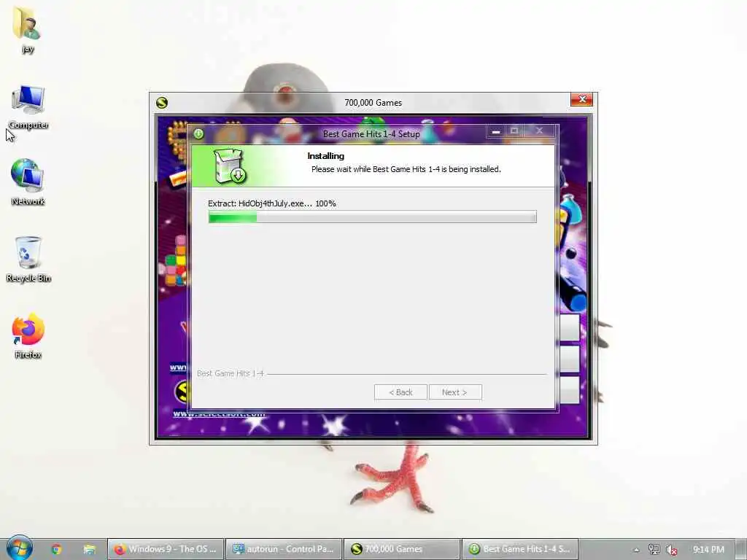Open the Computer desktop icon
The image size is (747, 560).
[28, 106]
